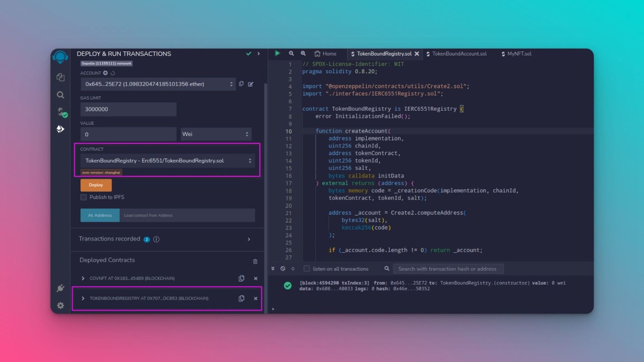
Task: Open the Settings gear icon in sidebar
Action: 60,305
